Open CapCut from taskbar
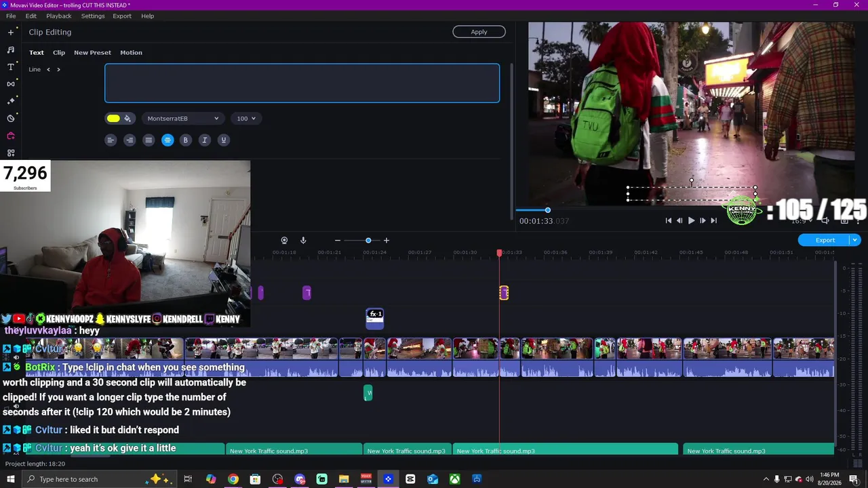 coord(410,479)
